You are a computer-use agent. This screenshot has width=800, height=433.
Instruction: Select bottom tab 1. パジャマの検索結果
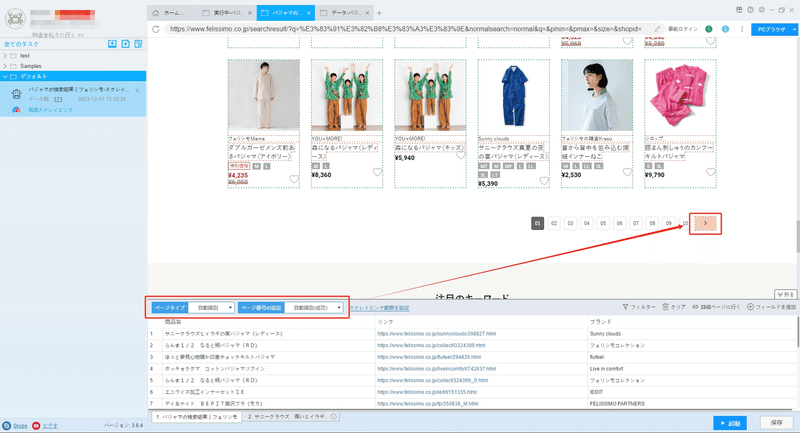pyautogui.click(x=196, y=417)
